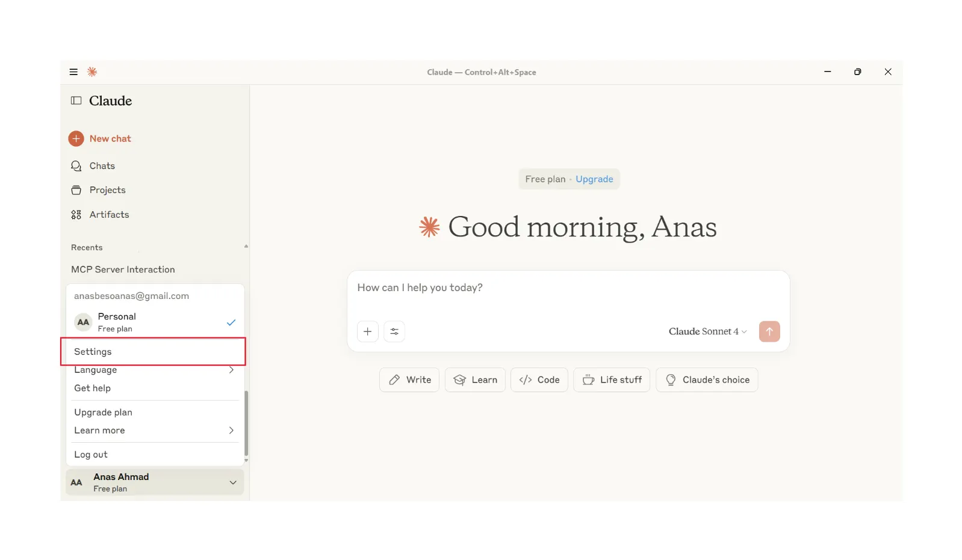Expand the Learn more submenu
The width and height of the screenshot is (962, 560).
tap(155, 431)
